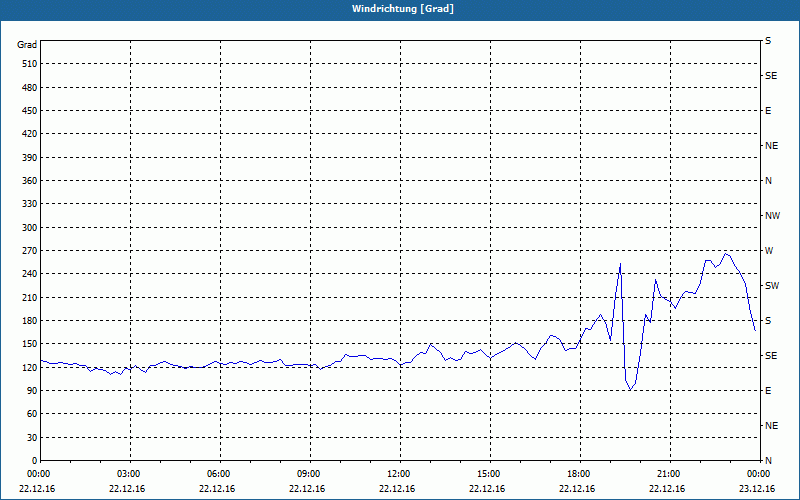800x500 pixels.
Task: Click the 22.12.16 date beneath 18:00
Action: click(577, 489)
